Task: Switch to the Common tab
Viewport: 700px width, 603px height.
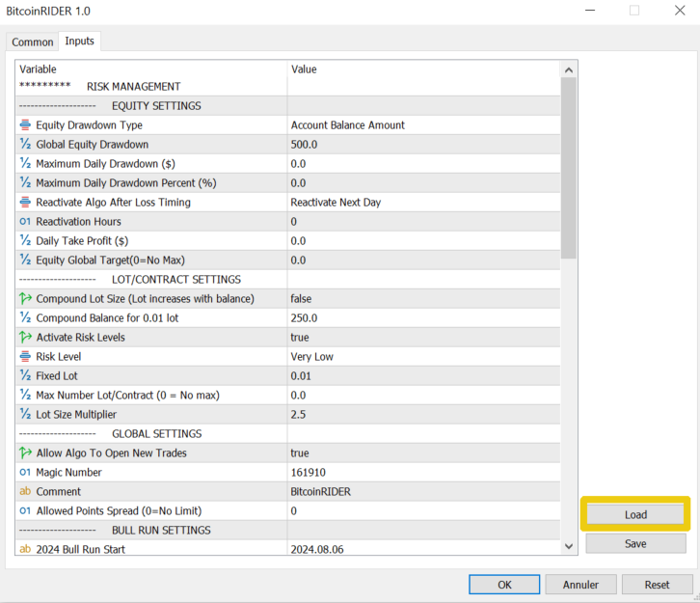Action: tap(32, 42)
